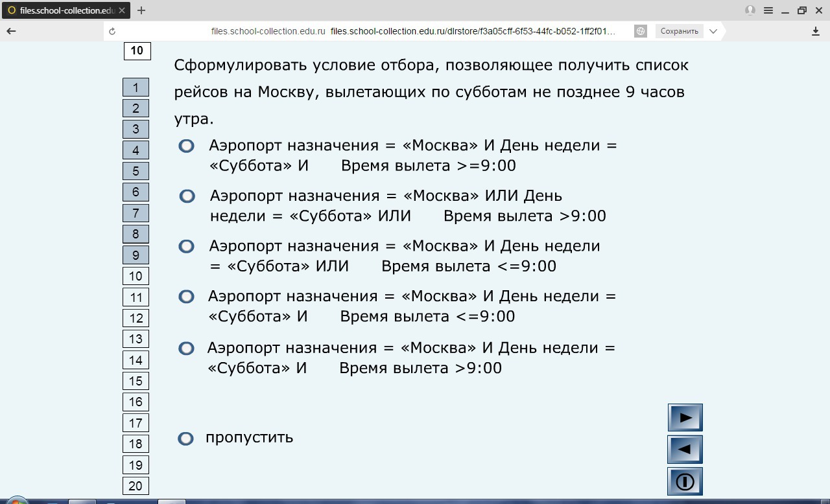Screen dimensions: 830x504
Task: Select answer with И Время вылета <=9:00
Action: 186,296
